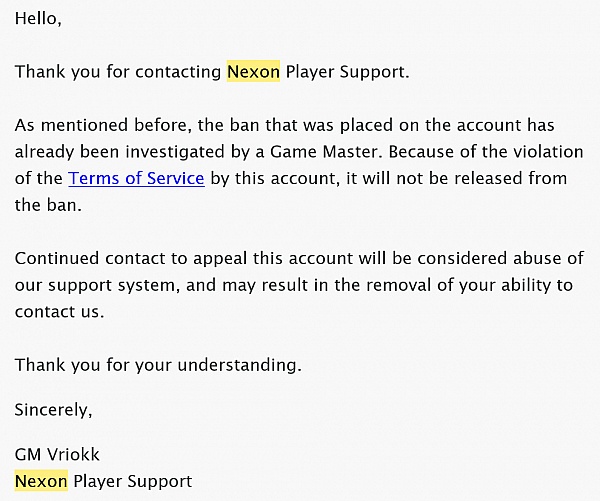Click the highlighted Nexon in the greeting line
Image resolution: width=600 pixels, height=501 pixels.
point(253,72)
